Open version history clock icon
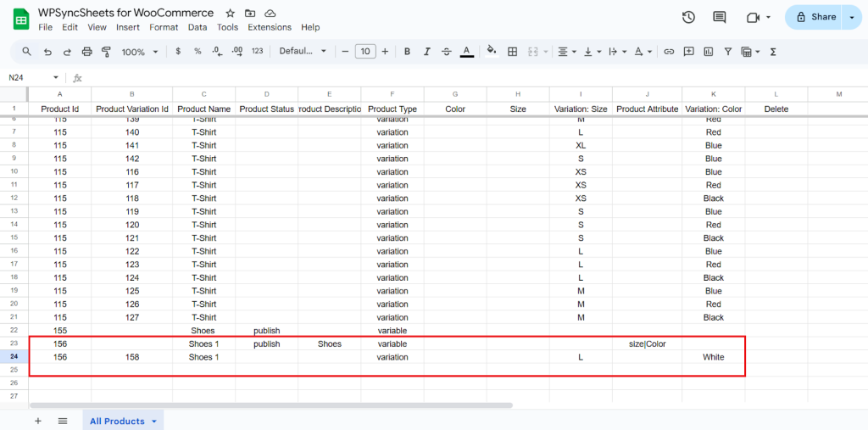 pyautogui.click(x=688, y=17)
